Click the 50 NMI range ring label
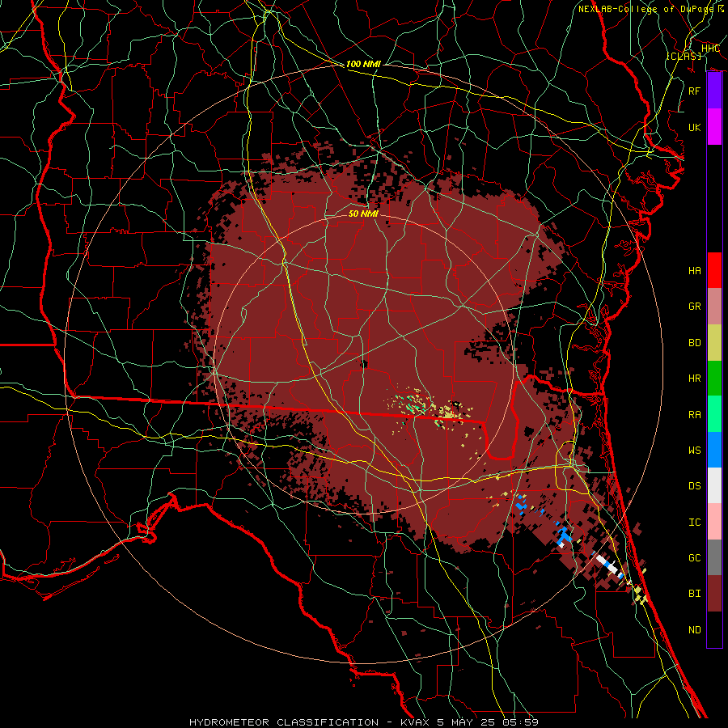Viewport: 728px width, 728px height. (x=363, y=214)
